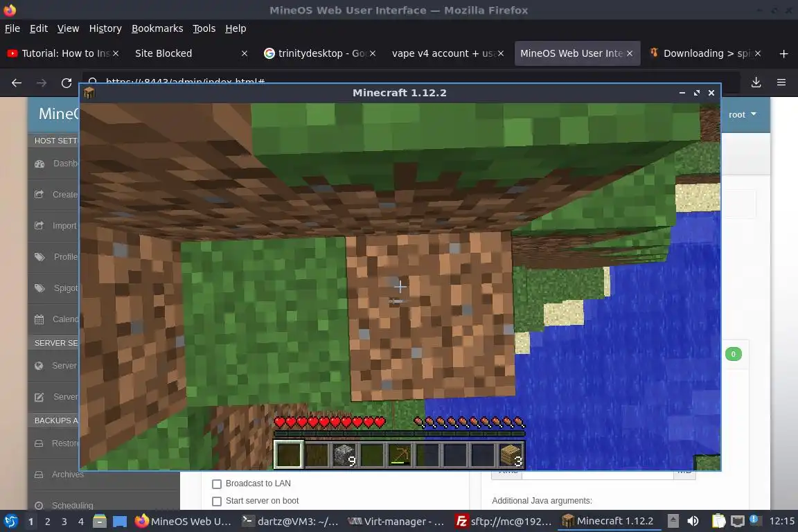Open the file manager taskbar launcher
This screenshot has height=532, width=798.
100,522
